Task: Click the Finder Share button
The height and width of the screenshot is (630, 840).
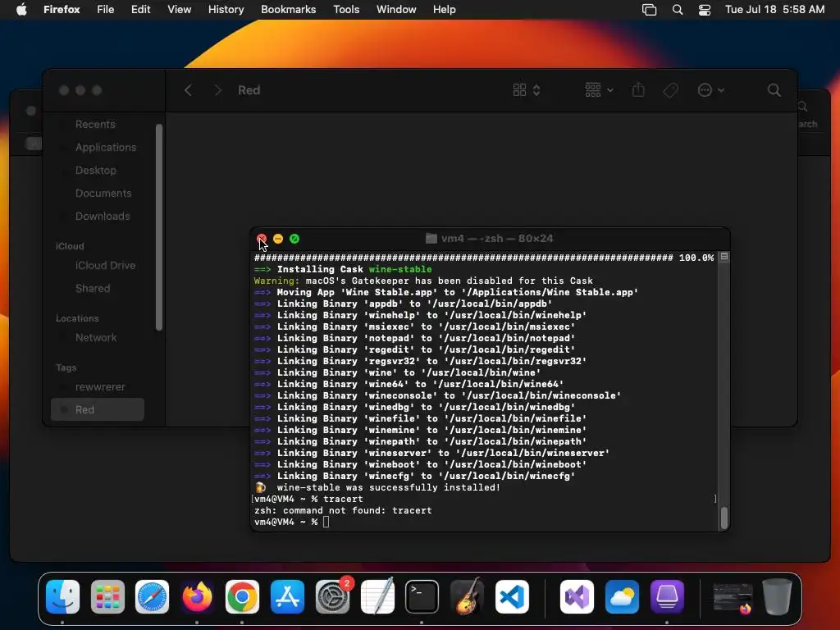Action: pos(638,89)
